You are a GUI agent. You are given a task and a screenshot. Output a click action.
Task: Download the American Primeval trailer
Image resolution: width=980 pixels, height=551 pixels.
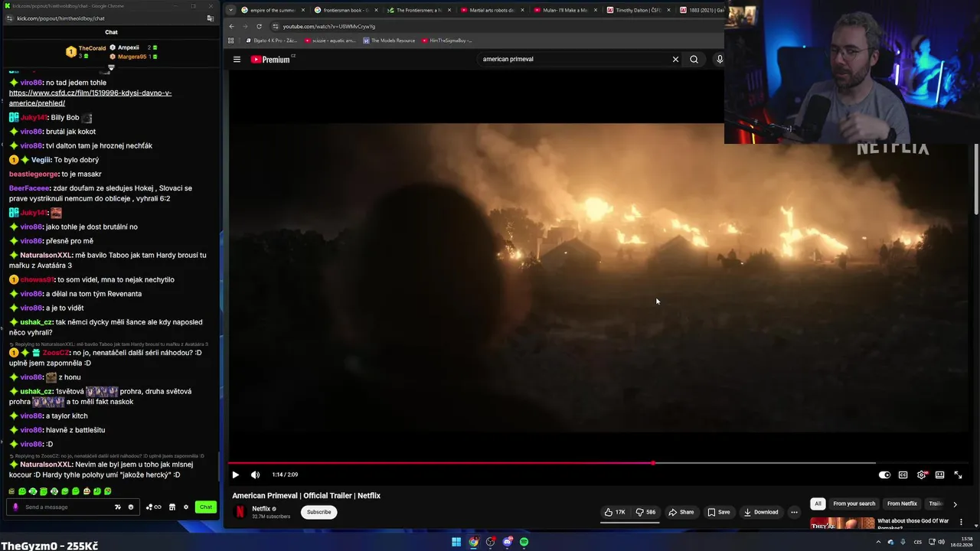click(x=760, y=512)
